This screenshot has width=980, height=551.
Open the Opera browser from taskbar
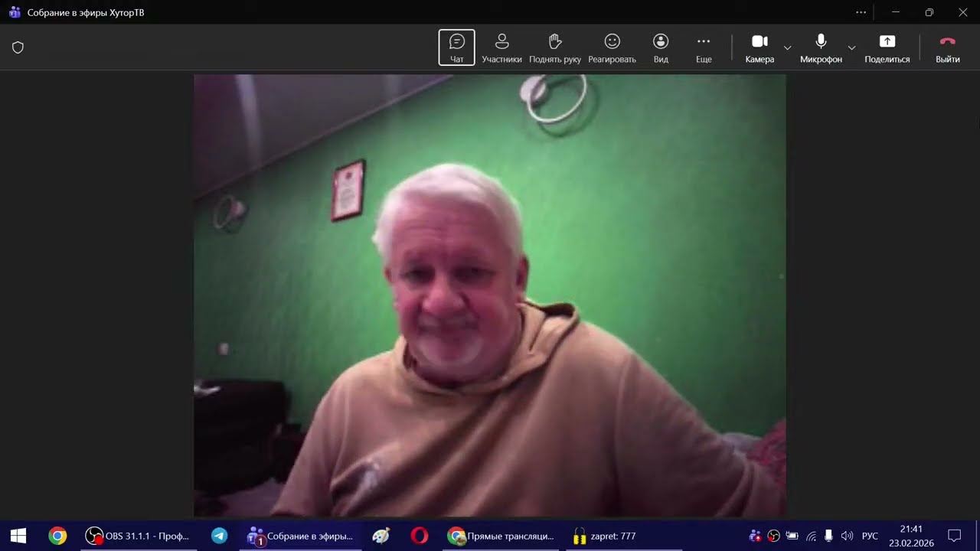[x=420, y=536]
